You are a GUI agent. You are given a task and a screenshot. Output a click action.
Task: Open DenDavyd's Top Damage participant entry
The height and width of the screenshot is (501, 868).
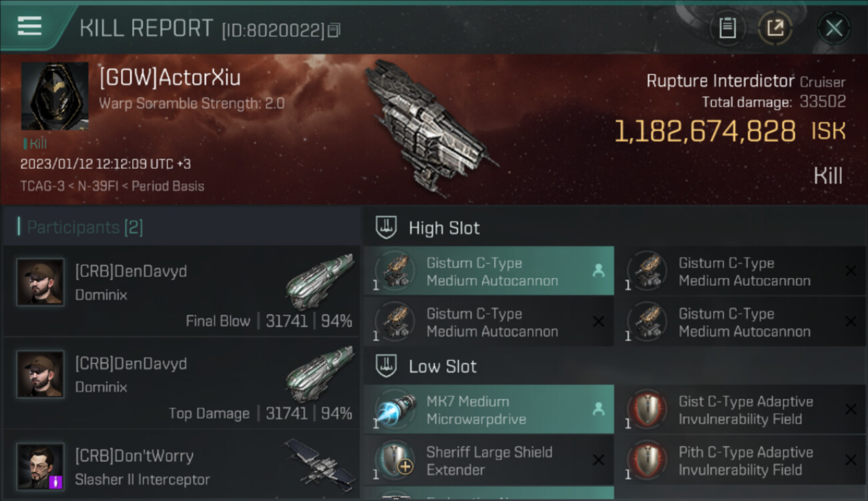click(182, 383)
